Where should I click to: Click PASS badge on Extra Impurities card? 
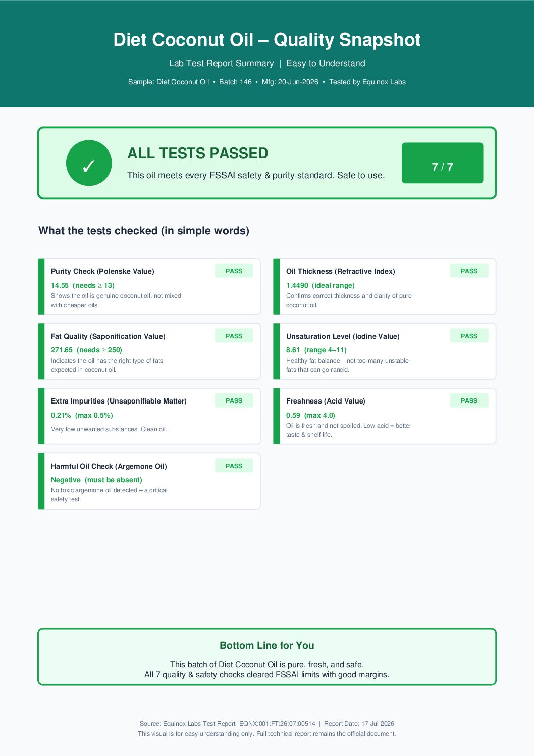[x=234, y=400]
